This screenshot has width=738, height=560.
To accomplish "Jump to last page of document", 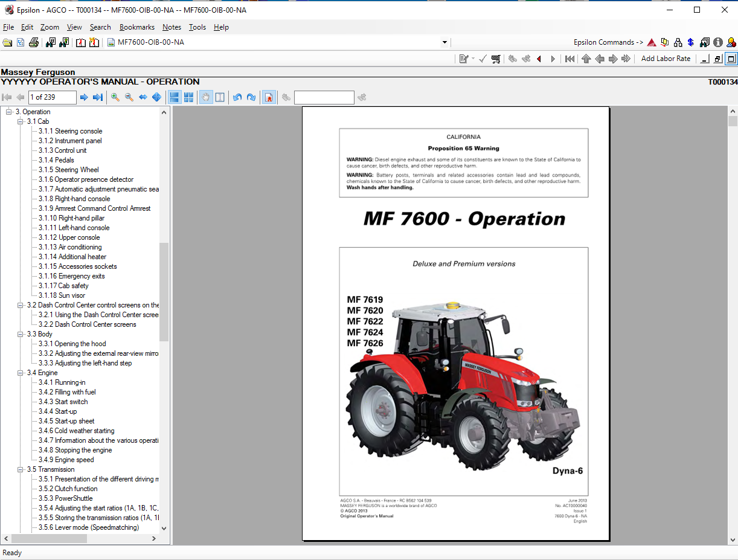I will click(97, 97).
